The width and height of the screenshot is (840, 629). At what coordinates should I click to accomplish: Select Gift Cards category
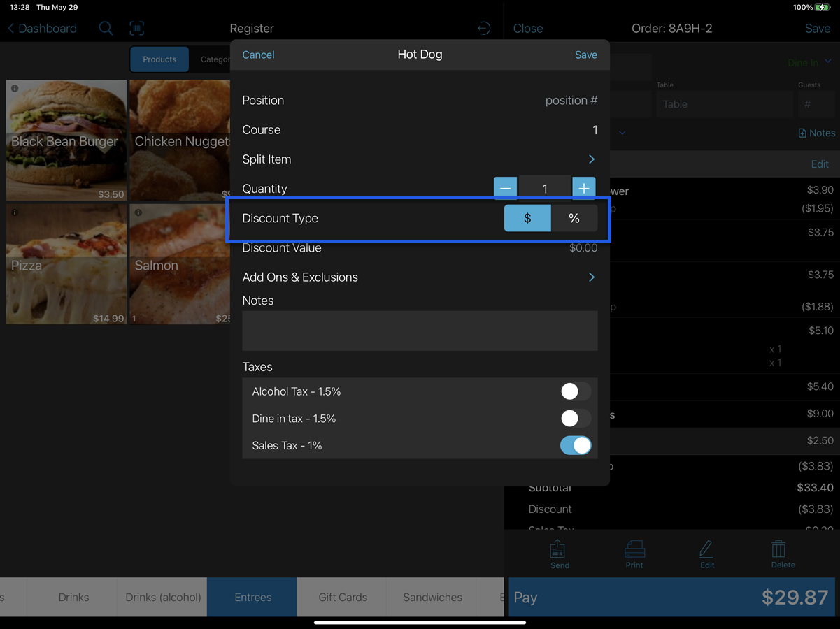(x=343, y=597)
